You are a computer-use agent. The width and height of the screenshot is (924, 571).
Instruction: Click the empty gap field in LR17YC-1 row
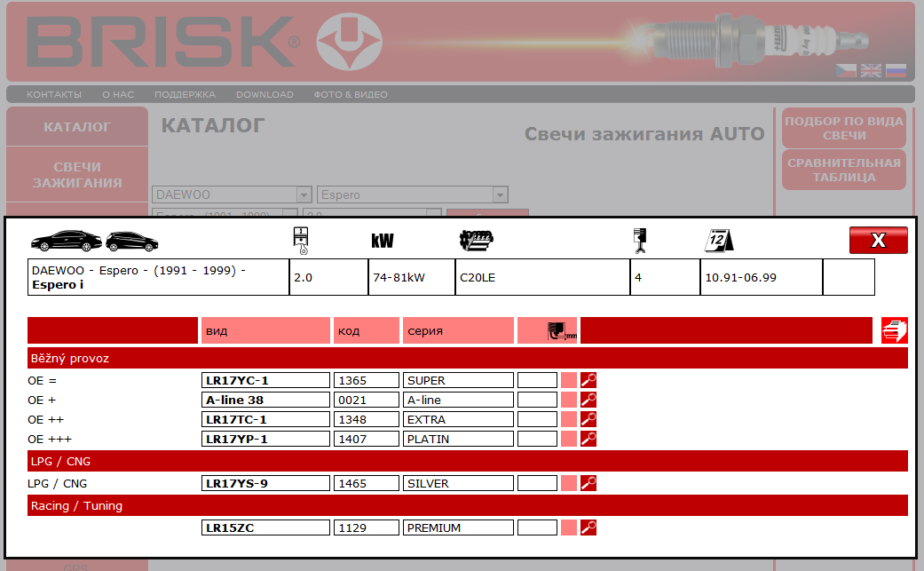(537, 380)
